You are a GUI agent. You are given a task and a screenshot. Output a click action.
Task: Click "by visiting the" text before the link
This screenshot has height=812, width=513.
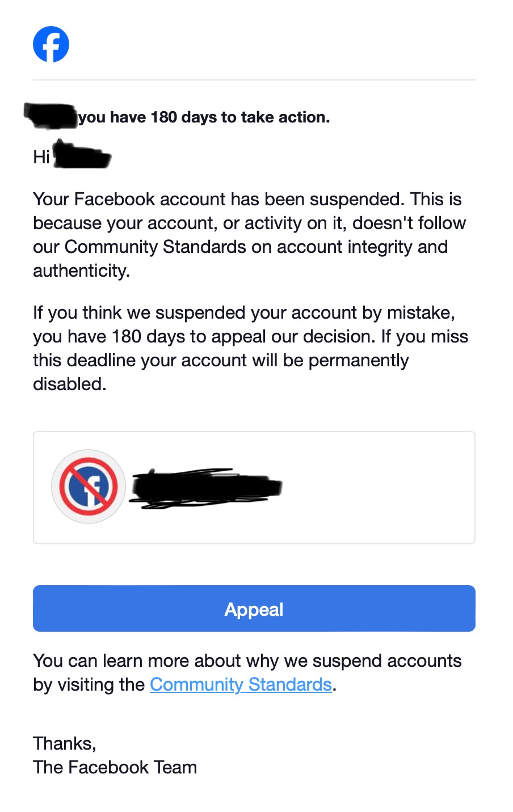[x=89, y=684]
